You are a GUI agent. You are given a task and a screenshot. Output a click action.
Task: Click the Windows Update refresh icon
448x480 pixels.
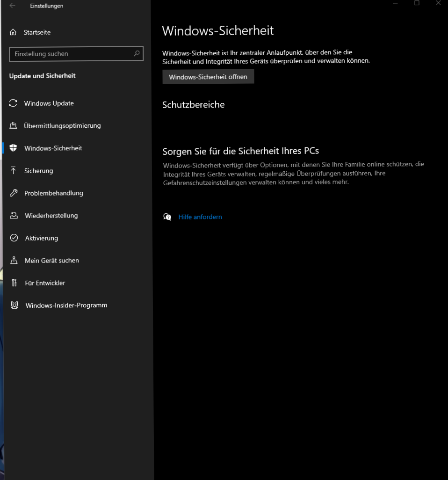pyautogui.click(x=13, y=103)
